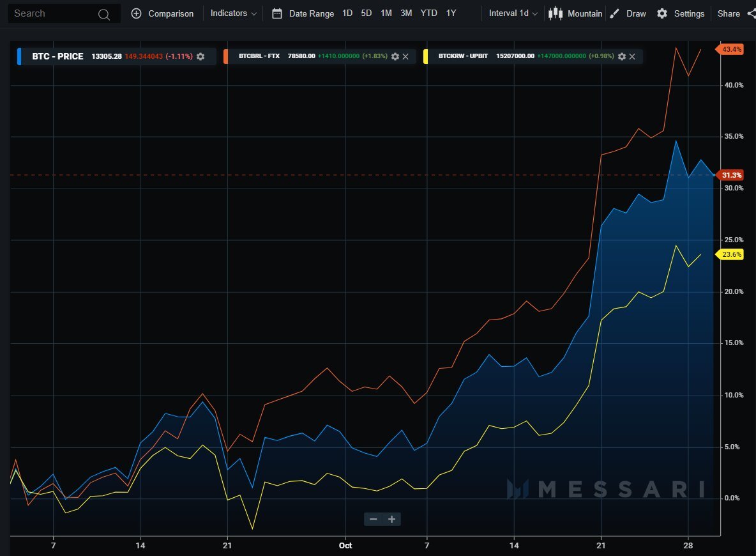
Task: Open BTCBRL - FTX series gear settings
Action: (395, 56)
